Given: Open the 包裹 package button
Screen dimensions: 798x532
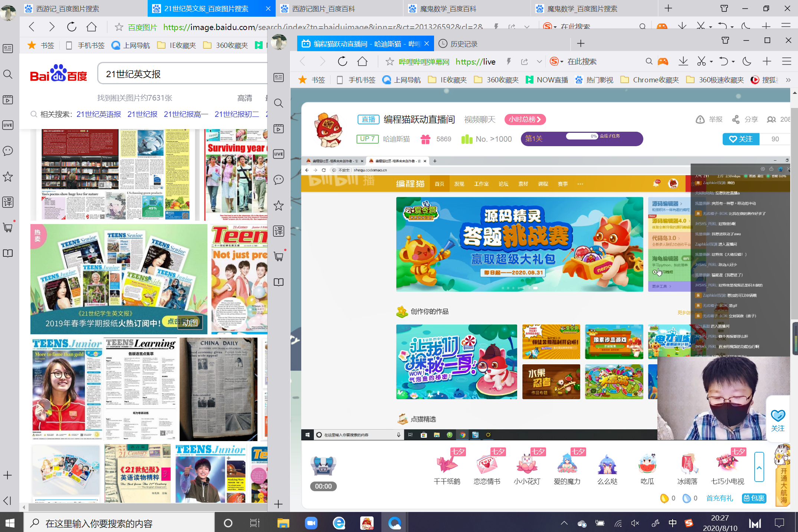Looking at the screenshot, I should pyautogui.click(x=754, y=498).
